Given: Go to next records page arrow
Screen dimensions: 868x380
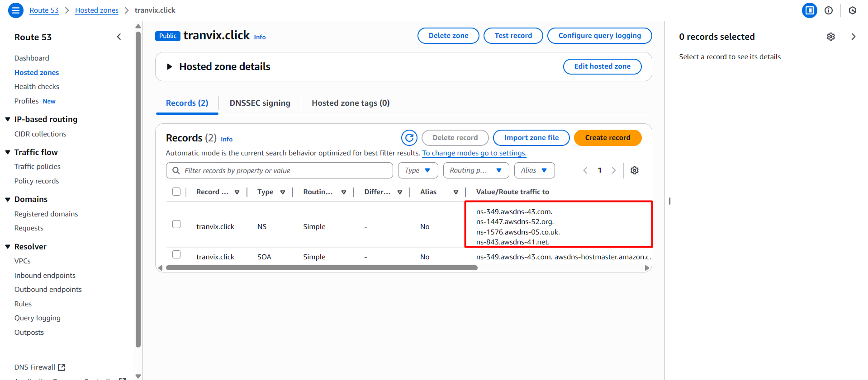Looking at the screenshot, I should (x=614, y=170).
